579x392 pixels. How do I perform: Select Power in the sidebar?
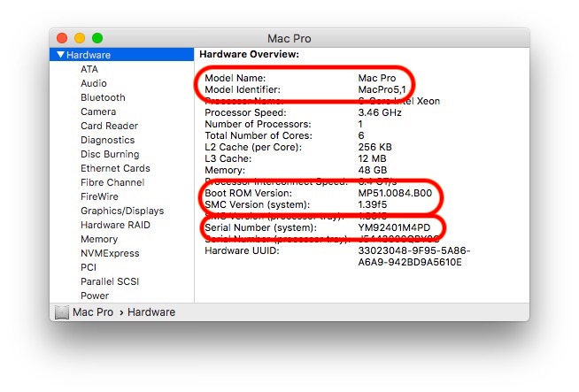(x=95, y=296)
